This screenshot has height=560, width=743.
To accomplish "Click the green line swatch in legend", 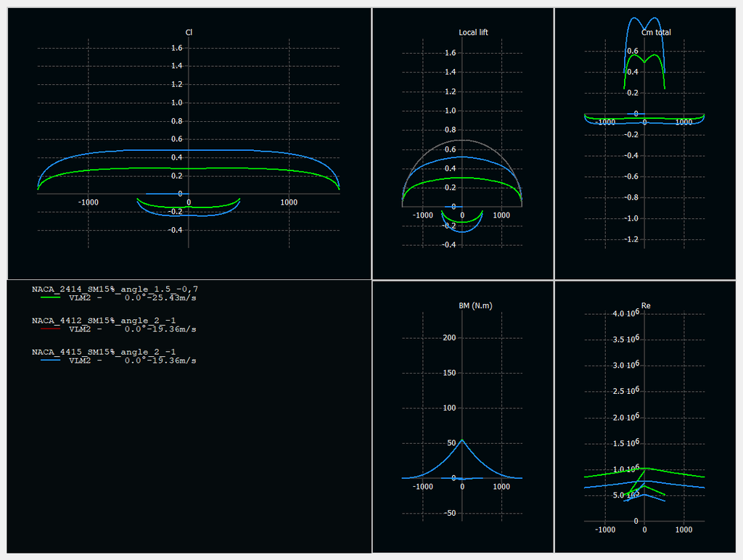I will coord(50,297).
